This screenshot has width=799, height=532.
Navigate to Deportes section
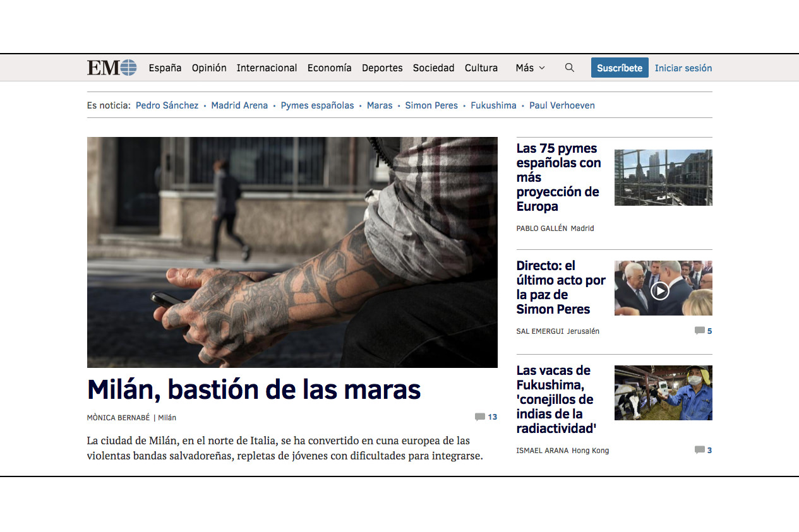[382, 68]
